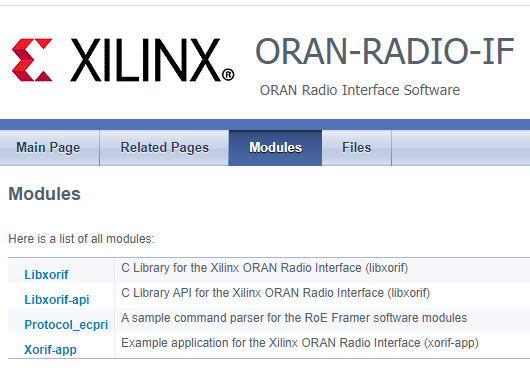530x370 pixels.
Task: Click the Modules page heading
Action: (44, 194)
